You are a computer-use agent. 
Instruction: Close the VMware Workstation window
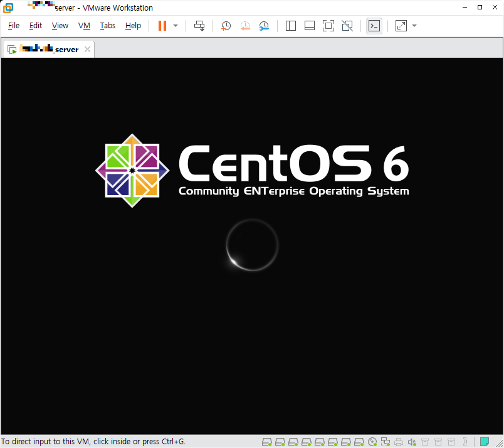(x=495, y=8)
